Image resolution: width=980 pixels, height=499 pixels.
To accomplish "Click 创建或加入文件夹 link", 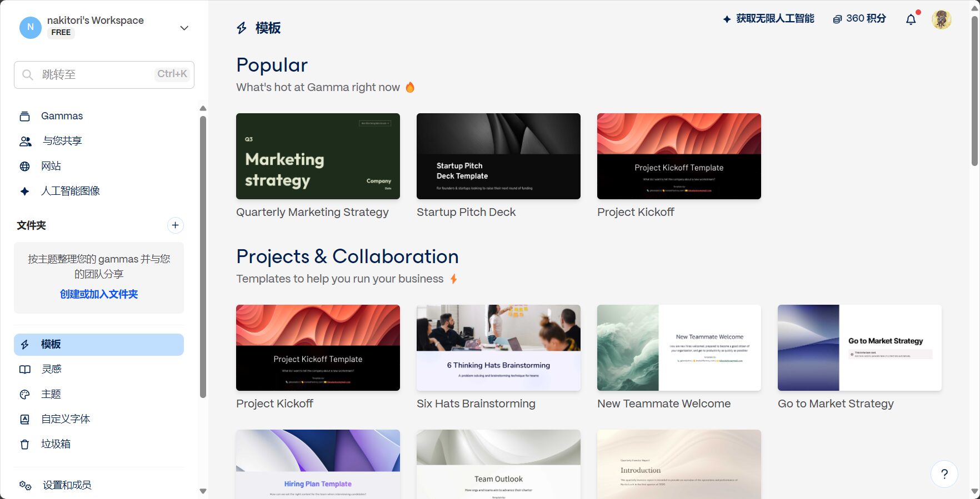I will [99, 294].
